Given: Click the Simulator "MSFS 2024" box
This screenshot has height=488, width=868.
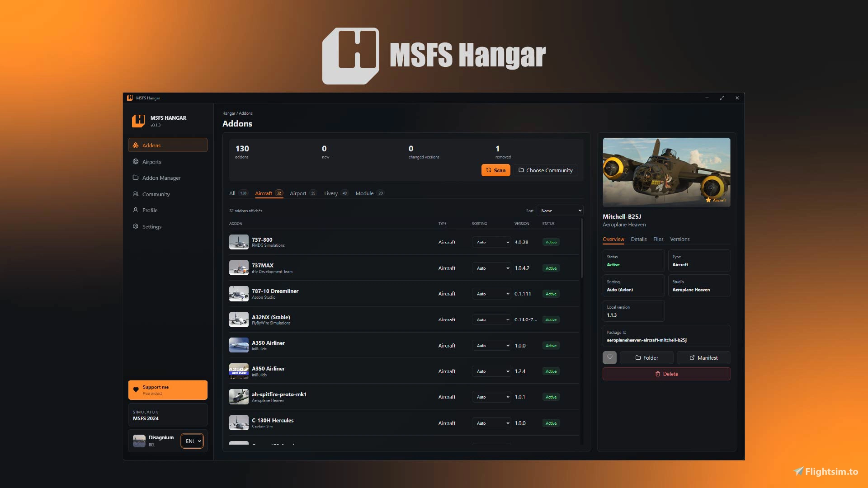Looking at the screenshot, I should tap(168, 415).
